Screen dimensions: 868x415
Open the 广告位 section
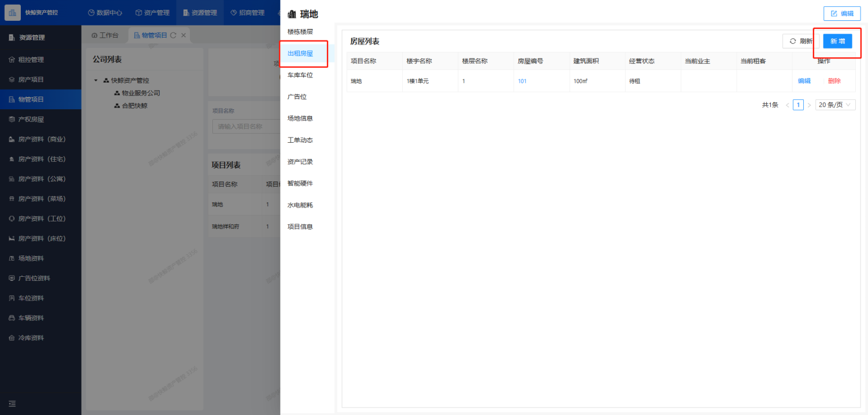point(297,97)
